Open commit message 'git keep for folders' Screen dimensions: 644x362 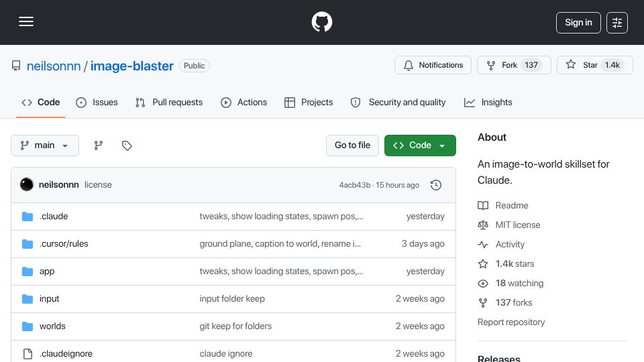coord(235,326)
